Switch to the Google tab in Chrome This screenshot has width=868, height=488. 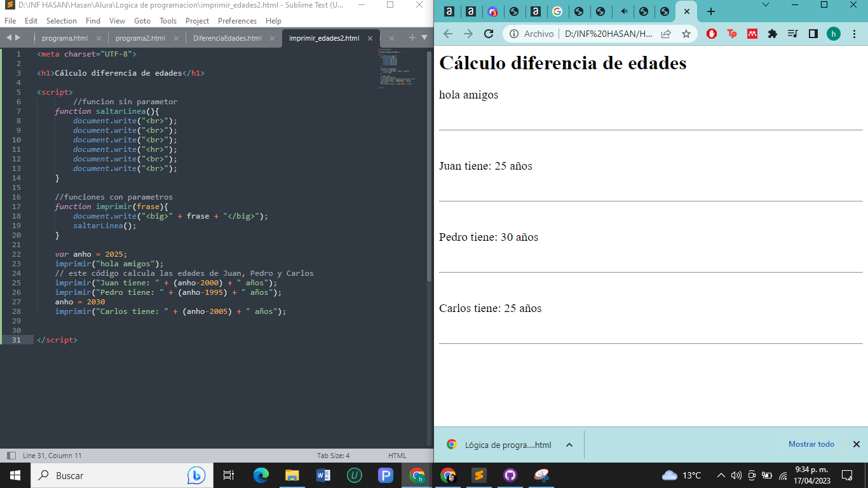[557, 11]
